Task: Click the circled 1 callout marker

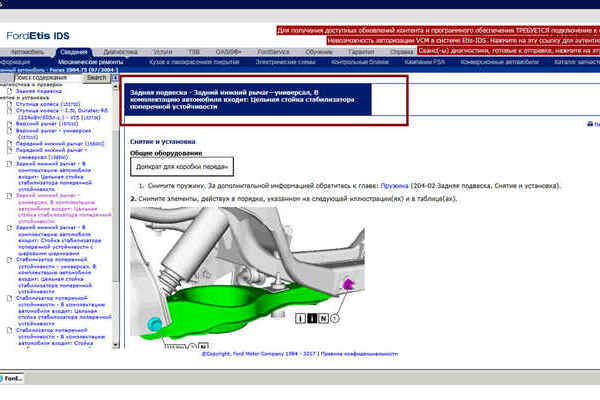Action: coord(334,318)
